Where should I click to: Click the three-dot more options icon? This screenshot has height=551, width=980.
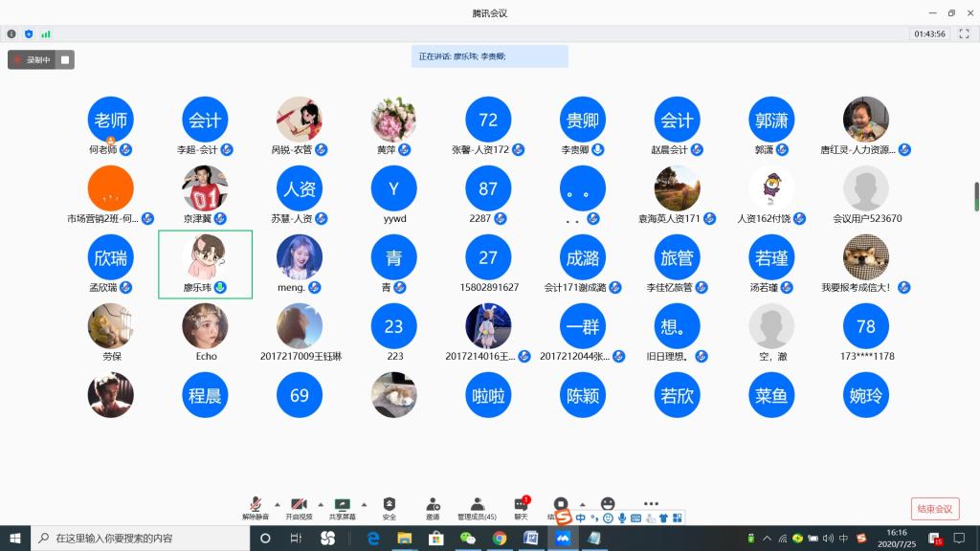tap(651, 503)
